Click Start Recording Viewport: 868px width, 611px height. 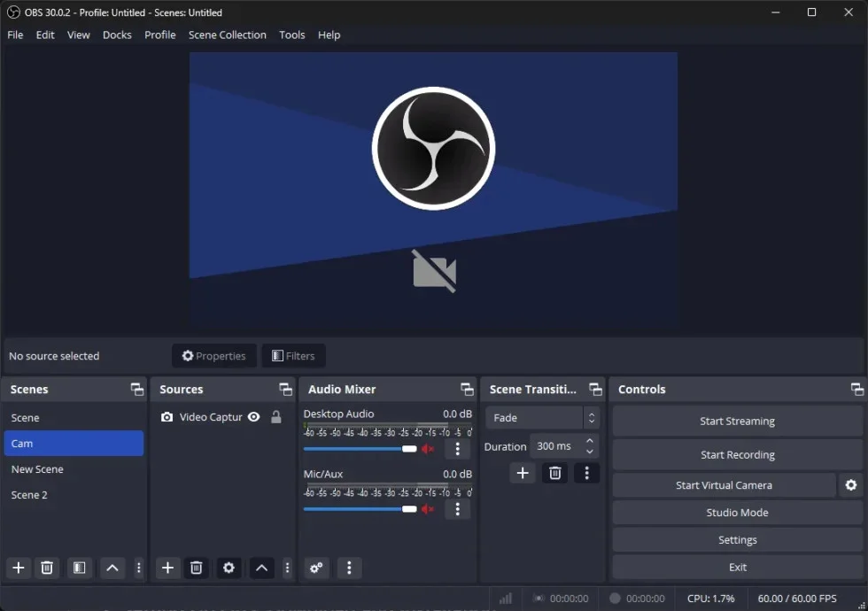pos(737,455)
